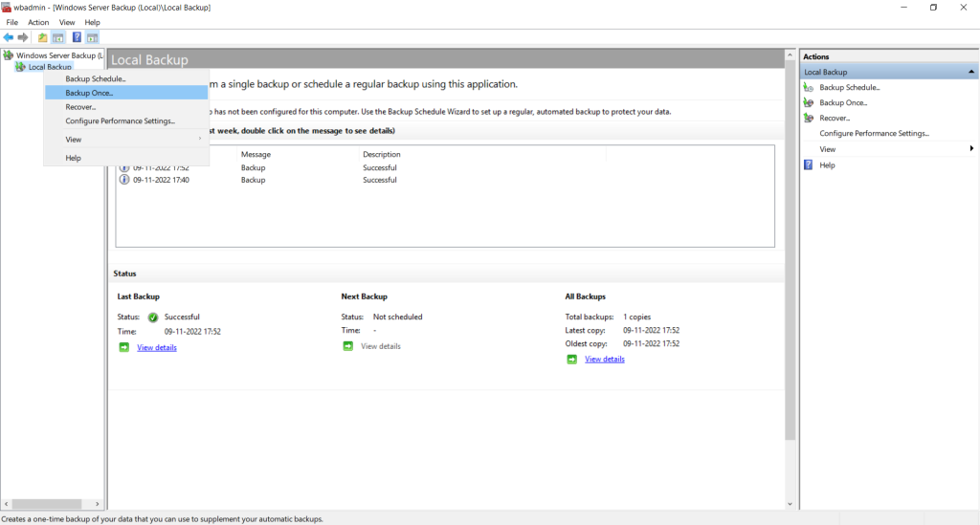Click main pane vertical scrollbar down arrow

790,504
